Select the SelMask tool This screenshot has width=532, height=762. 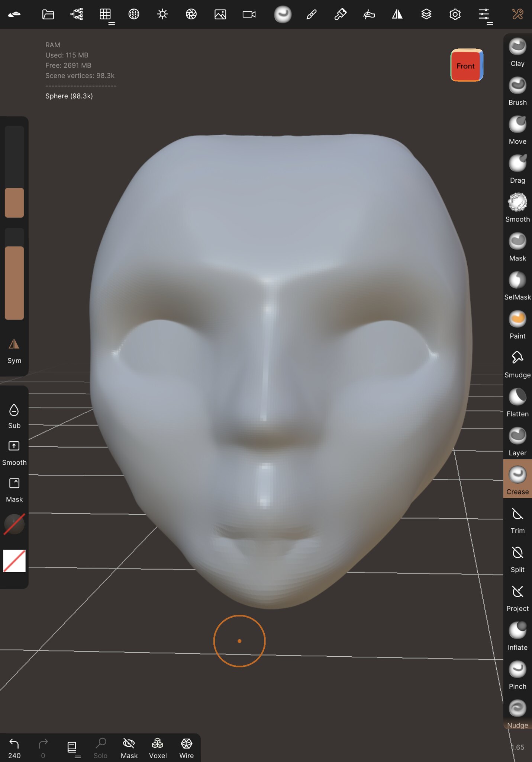point(517,286)
